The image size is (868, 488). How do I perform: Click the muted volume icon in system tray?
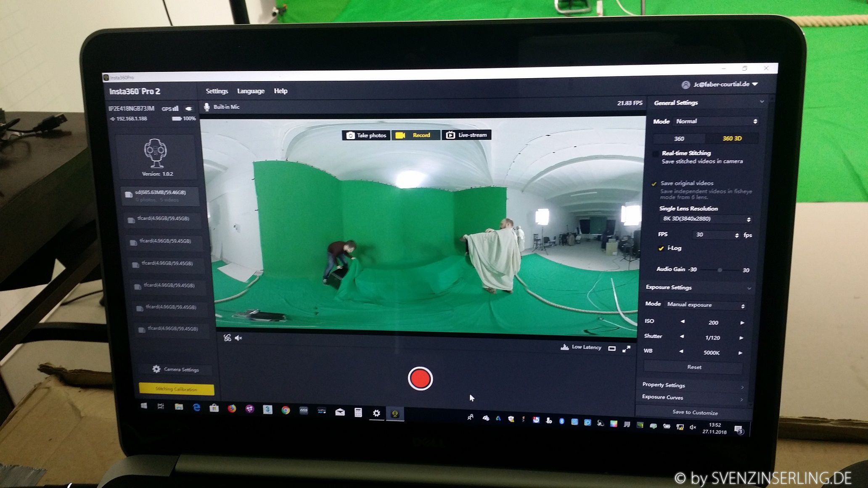(693, 427)
